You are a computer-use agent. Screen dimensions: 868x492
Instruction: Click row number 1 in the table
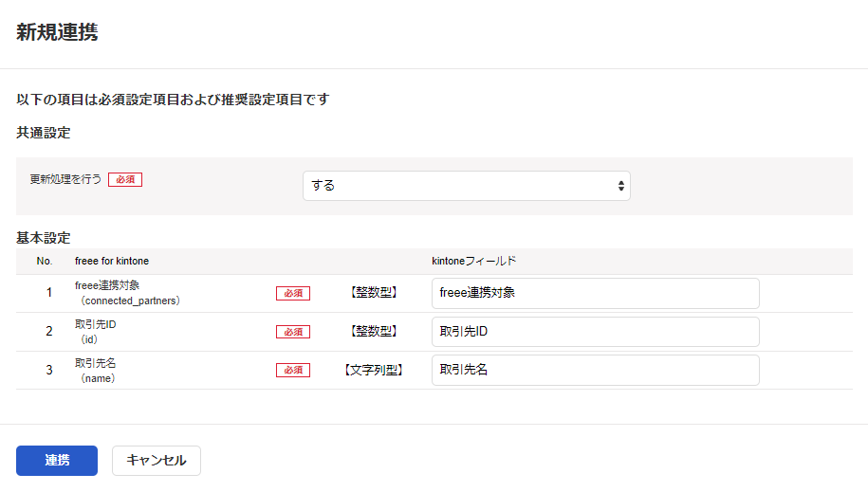[49, 292]
